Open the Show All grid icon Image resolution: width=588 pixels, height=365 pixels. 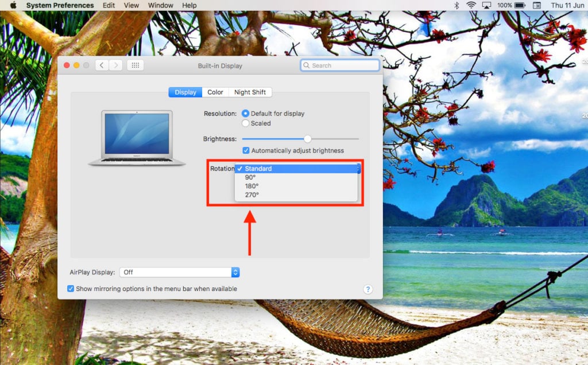pyautogui.click(x=136, y=65)
